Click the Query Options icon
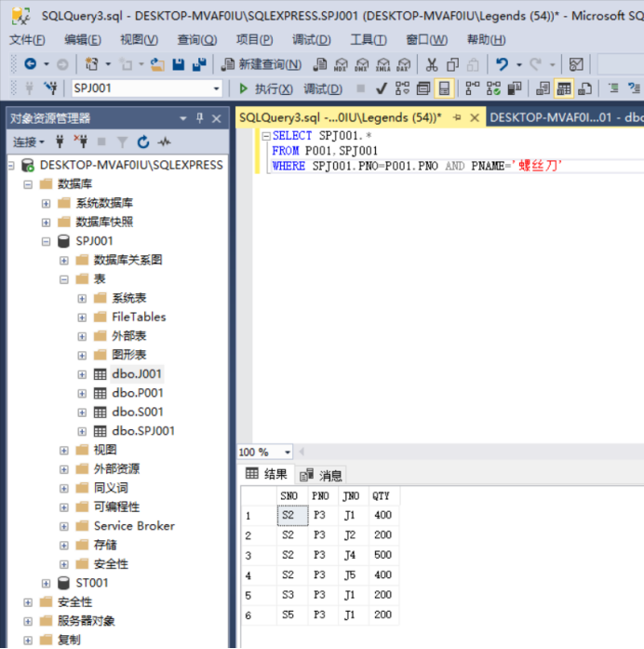This screenshot has height=649, width=644. point(423,88)
